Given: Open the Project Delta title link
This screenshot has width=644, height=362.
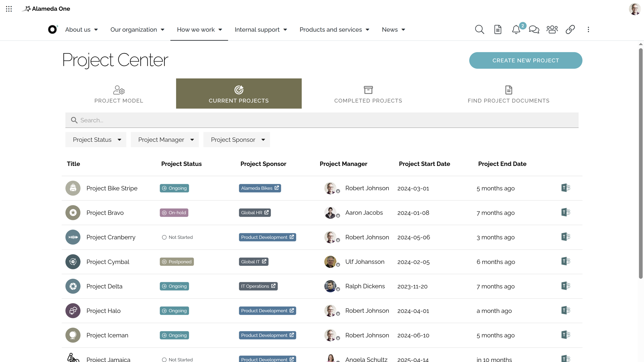Looking at the screenshot, I should (x=104, y=286).
